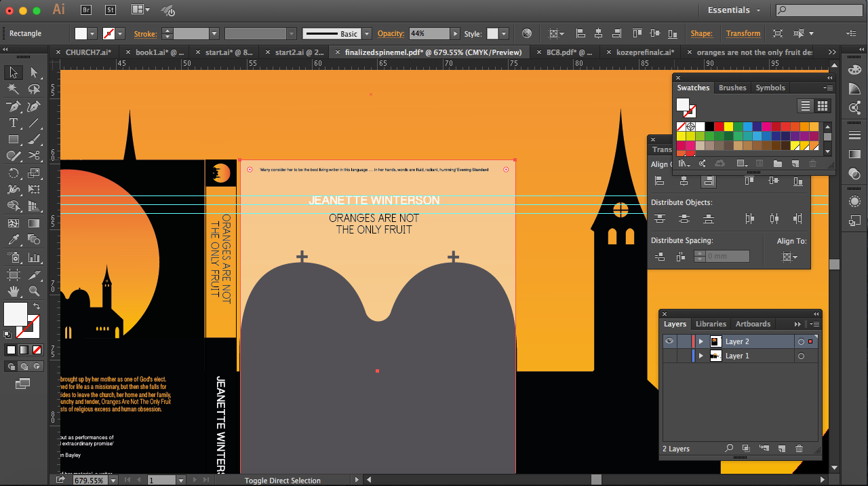Open Stroke weight dropdown in control bar
Image resolution: width=868 pixels, height=486 pixels.
(214, 33)
